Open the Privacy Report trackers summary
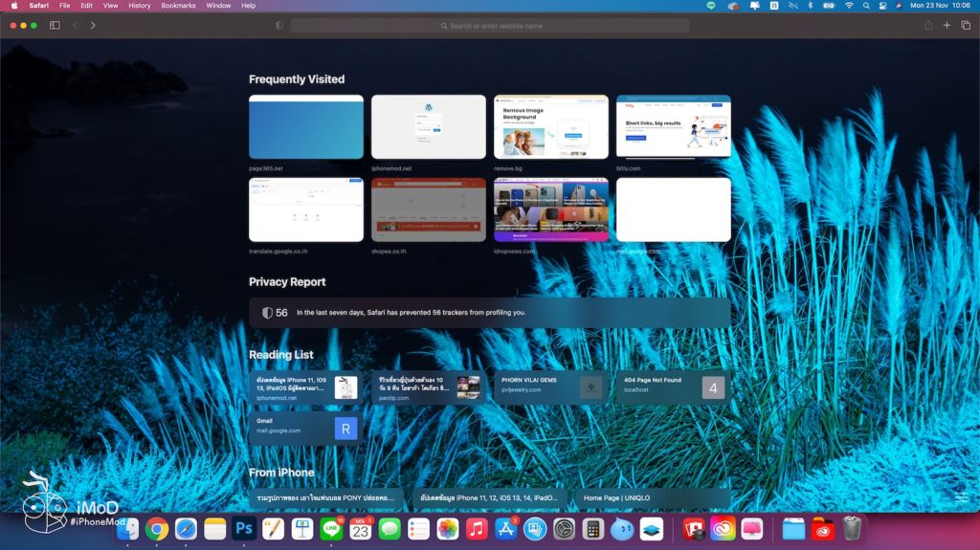 click(x=489, y=312)
